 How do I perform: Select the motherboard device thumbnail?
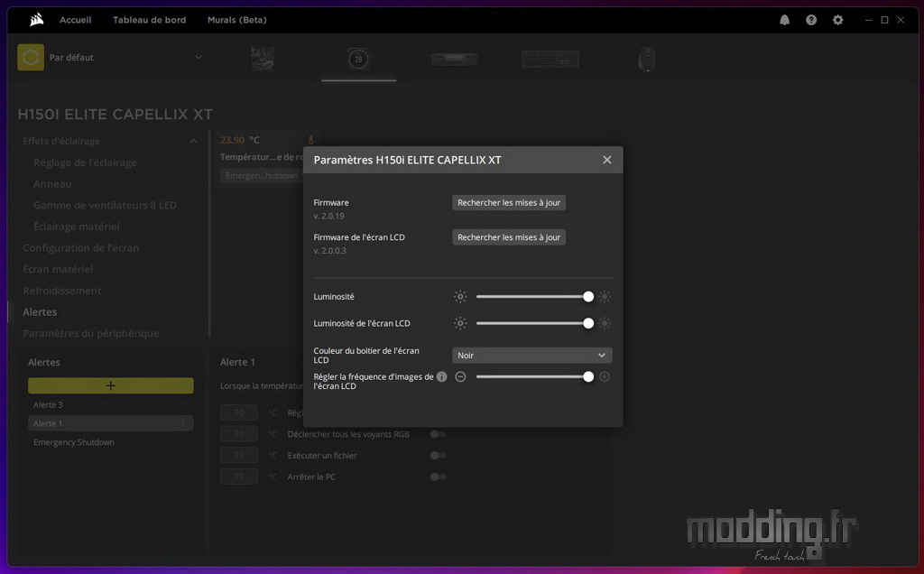263,59
